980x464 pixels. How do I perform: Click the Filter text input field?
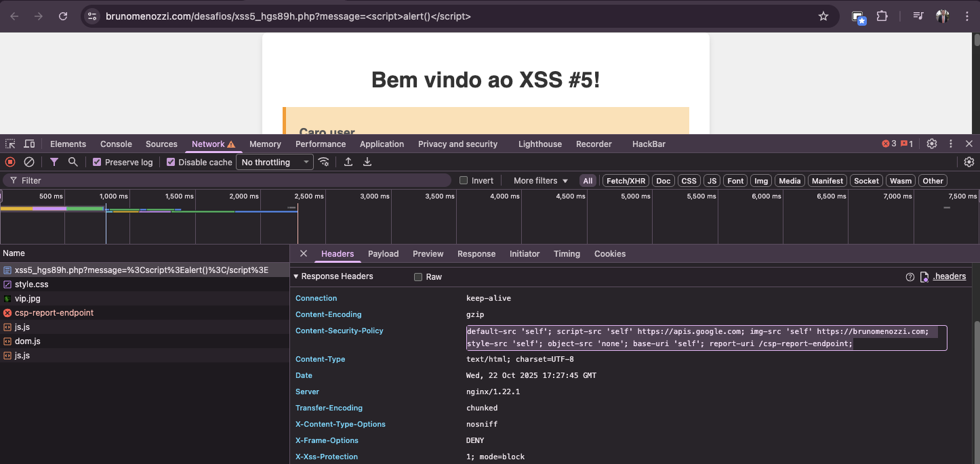pyautogui.click(x=230, y=181)
